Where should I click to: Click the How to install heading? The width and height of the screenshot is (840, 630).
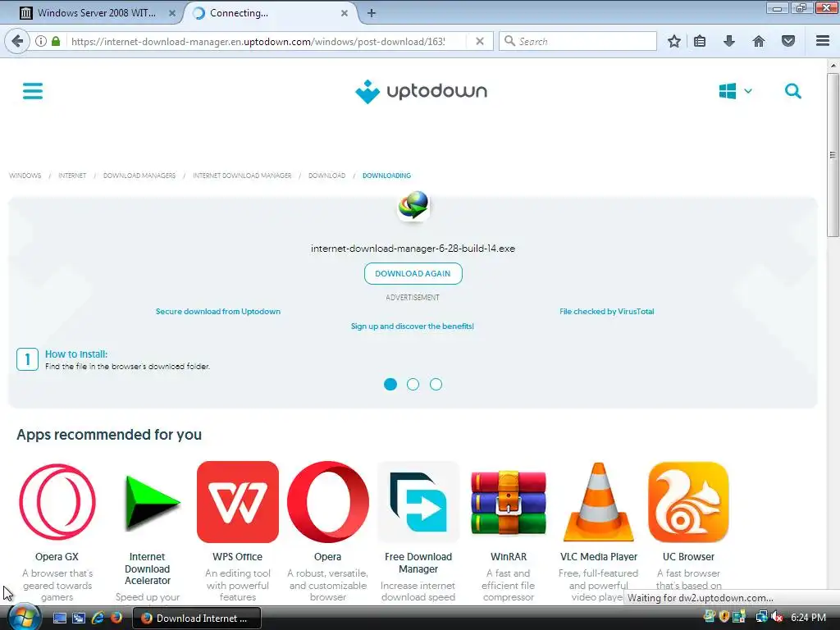point(76,354)
